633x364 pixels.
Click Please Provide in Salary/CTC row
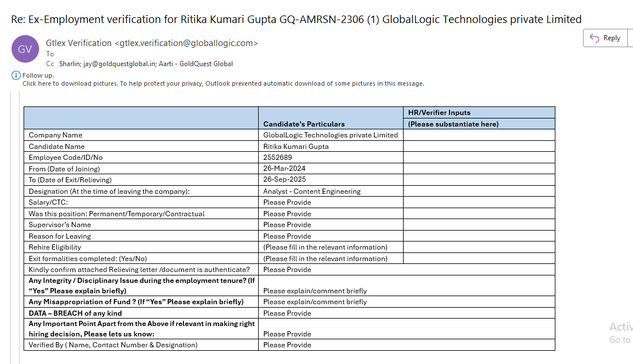(287, 202)
